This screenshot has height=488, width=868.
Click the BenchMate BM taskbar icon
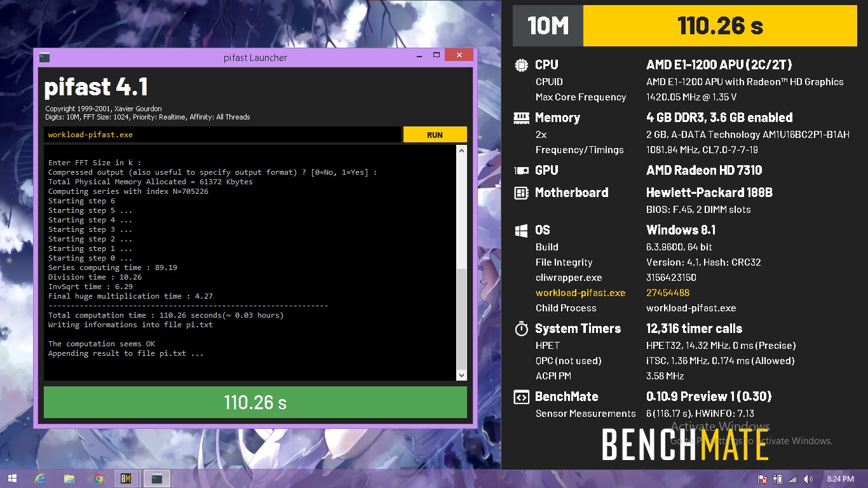tap(126, 478)
